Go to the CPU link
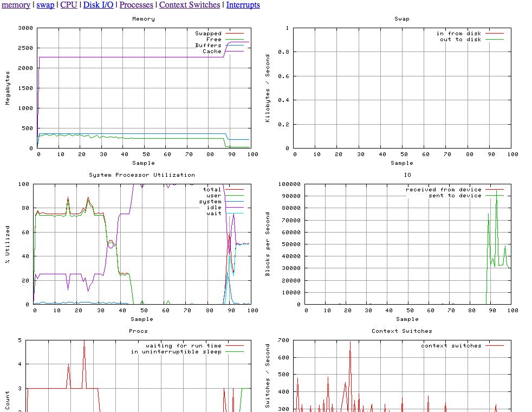The image size is (532, 412). [69, 5]
